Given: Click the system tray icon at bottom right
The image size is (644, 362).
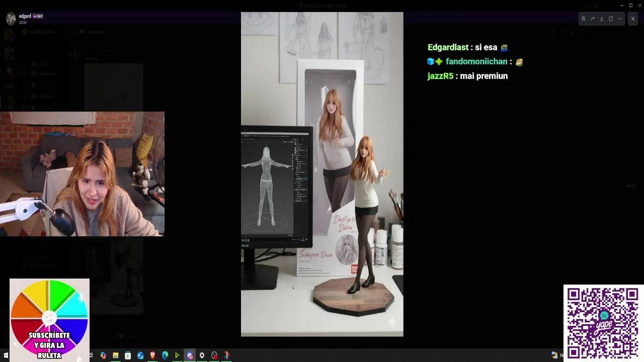Looking at the screenshot, I should [554, 355].
